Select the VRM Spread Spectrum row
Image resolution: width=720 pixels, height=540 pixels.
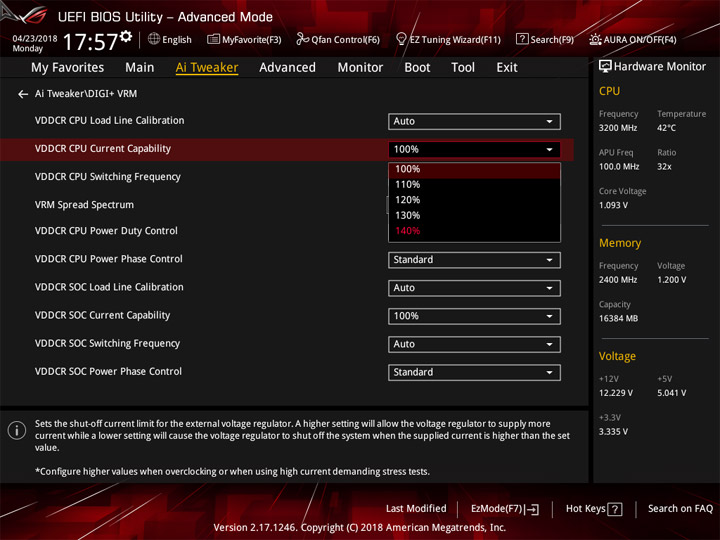(84, 205)
